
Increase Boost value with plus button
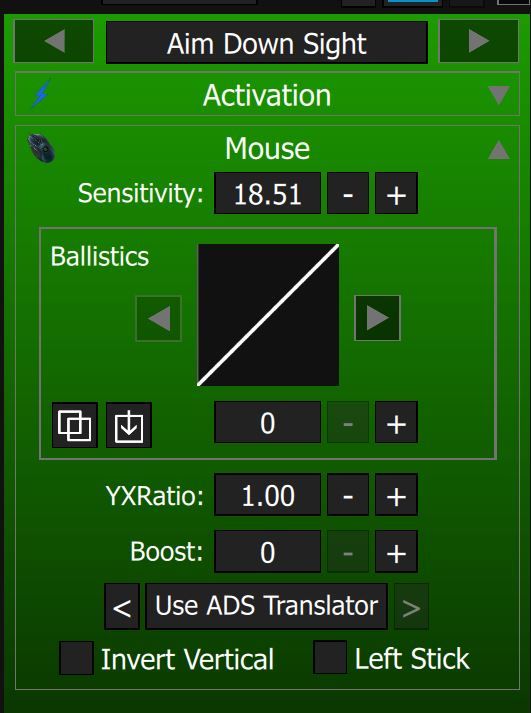[396, 552]
